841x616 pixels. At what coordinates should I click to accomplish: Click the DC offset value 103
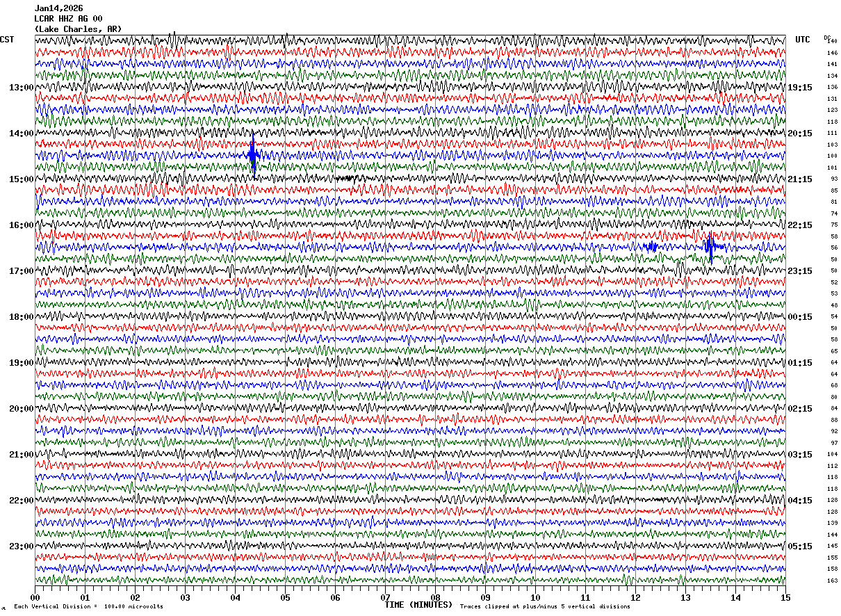(832, 145)
